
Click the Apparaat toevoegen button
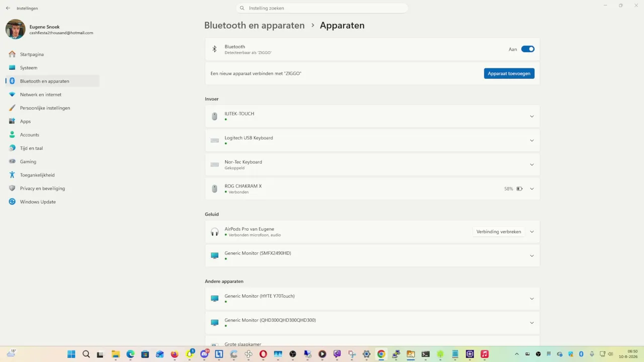509,73
